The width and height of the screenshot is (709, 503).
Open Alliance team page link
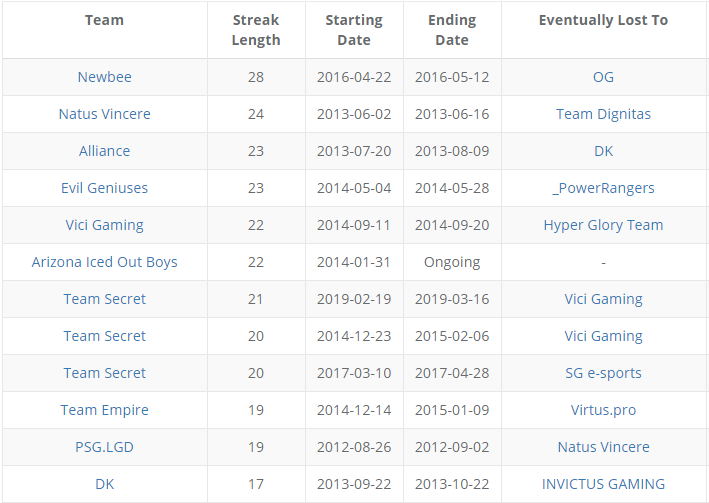coord(104,151)
